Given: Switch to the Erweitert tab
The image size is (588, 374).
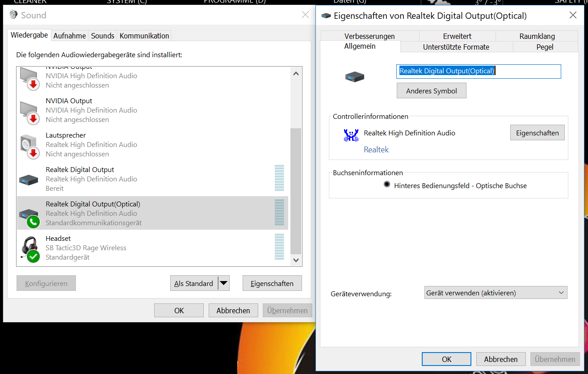Looking at the screenshot, I should coord(457,36).
